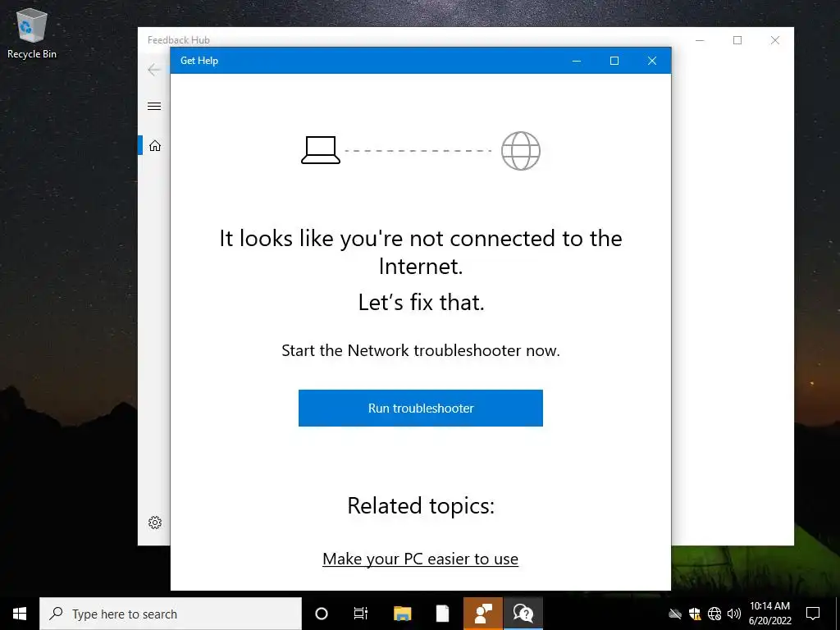Click the OneDrive tray icon
Viewport: 840px width, 630px height.
click(675, 614)
